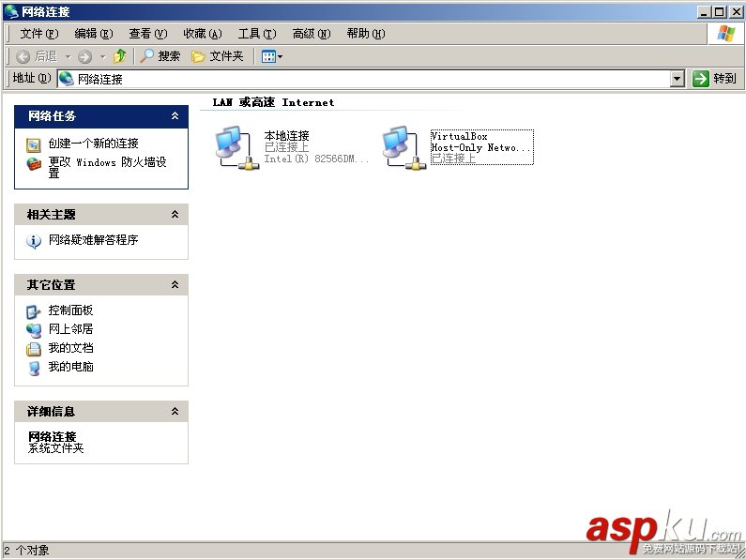Click the 网络任务 panel header title
The height and width of the screenshot is (560, 746).
[x=52, y=115]
